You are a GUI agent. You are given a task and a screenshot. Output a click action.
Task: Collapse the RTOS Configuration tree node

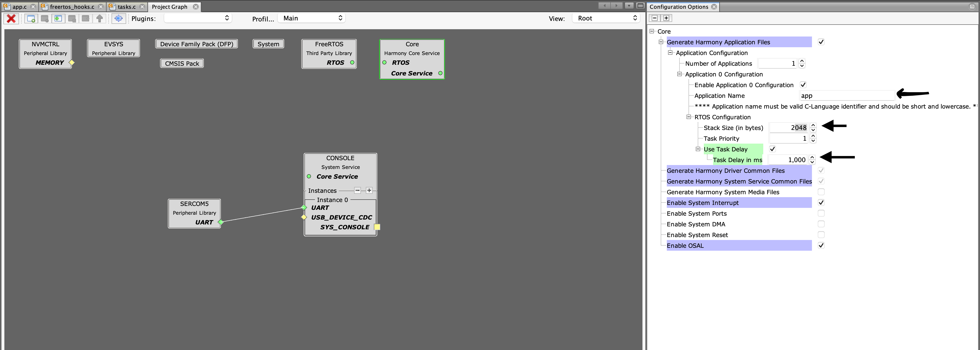(688, 117)
